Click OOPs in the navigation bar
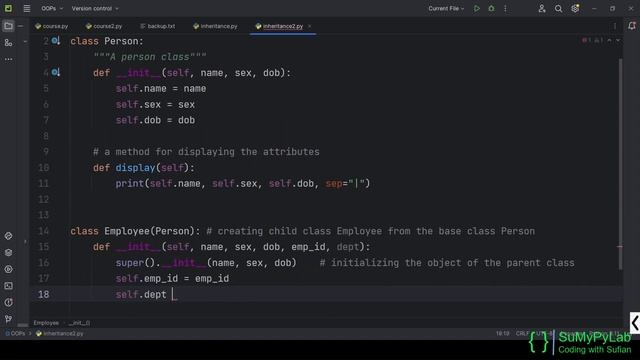 click(x=15, y=333)
